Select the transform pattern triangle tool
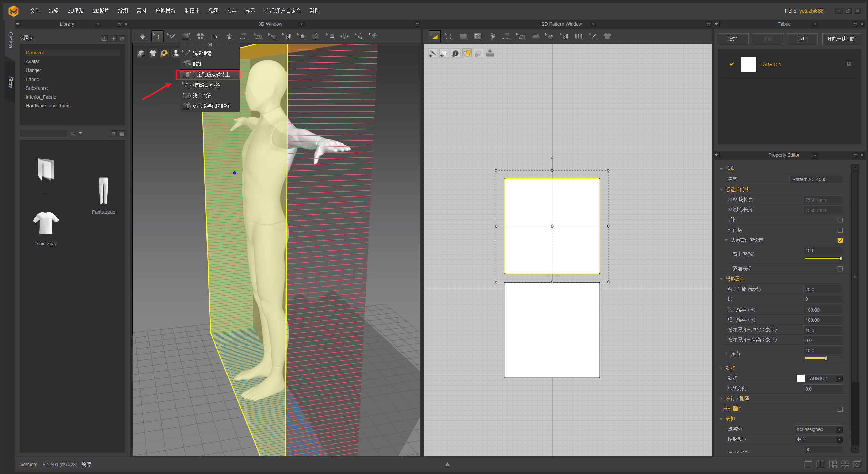868x474 pixels. [434, 36]
